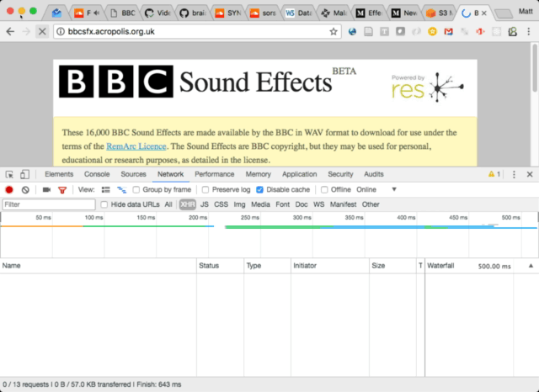539x392 pixels.
Task: Filter requests by JS
Action: (x=204, y=204)
